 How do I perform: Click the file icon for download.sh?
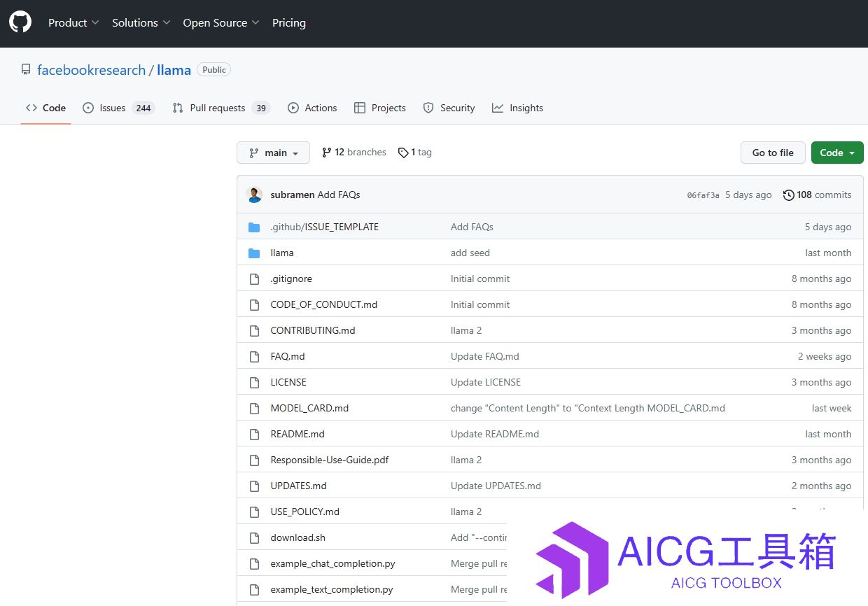pyautogui.click(x=255, y=538)
